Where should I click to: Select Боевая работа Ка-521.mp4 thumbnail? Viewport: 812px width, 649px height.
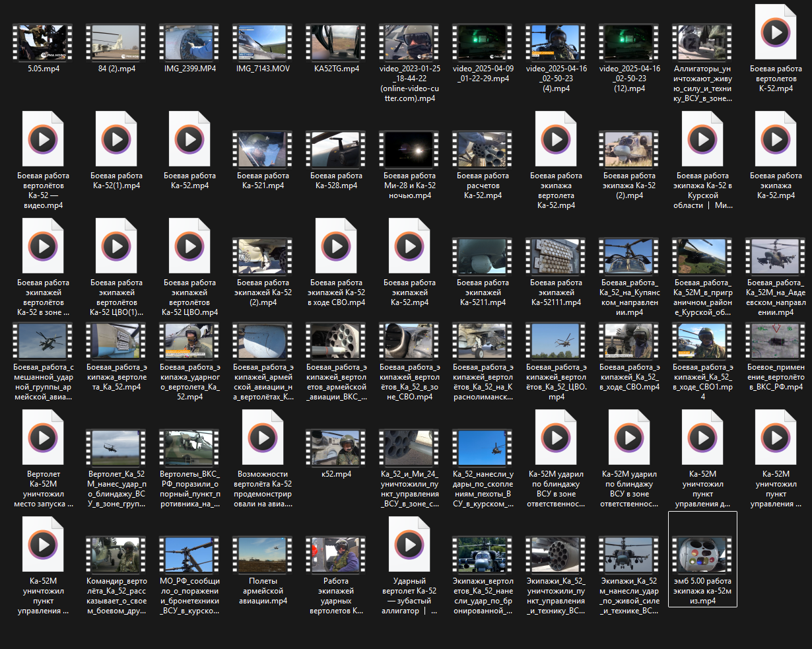coord(263,150)
